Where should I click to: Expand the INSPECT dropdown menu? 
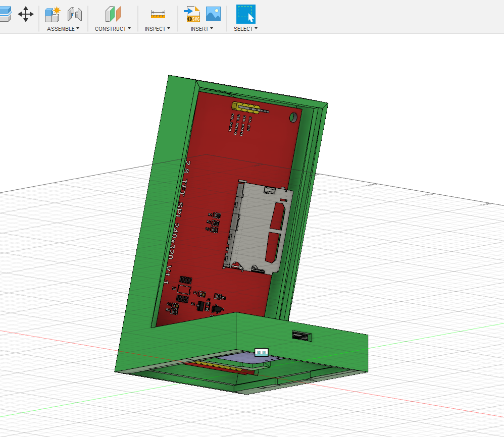point(158,29)
